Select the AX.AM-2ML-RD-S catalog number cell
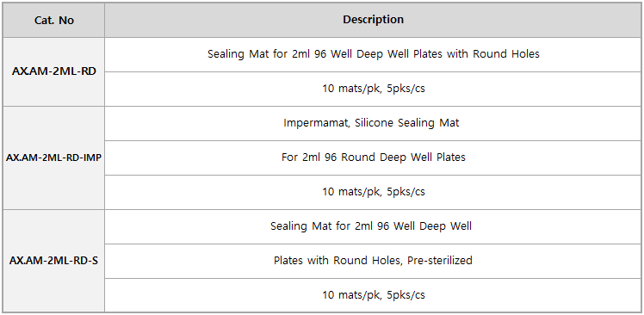 (54, 261)
